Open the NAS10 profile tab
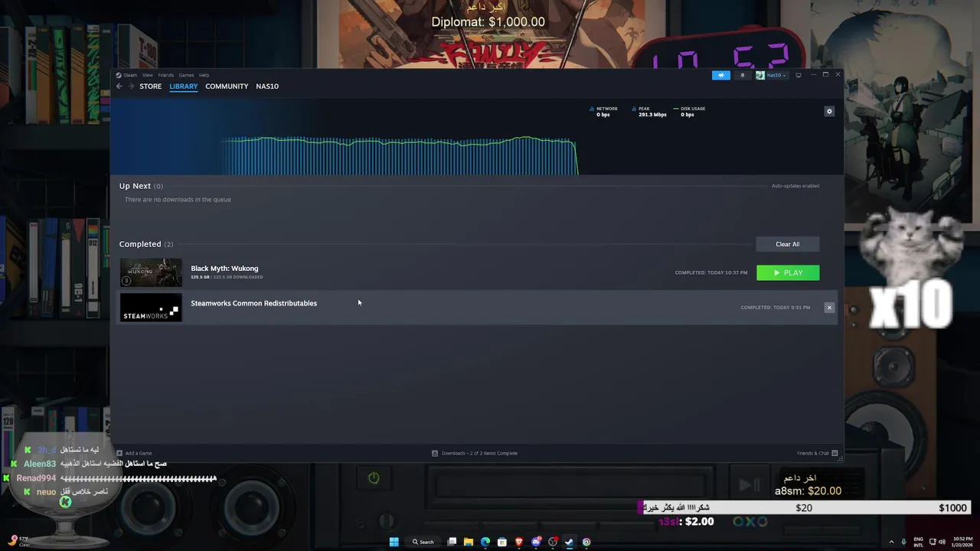This screenshot has height=551, width=980. click(x=267, y=86)
